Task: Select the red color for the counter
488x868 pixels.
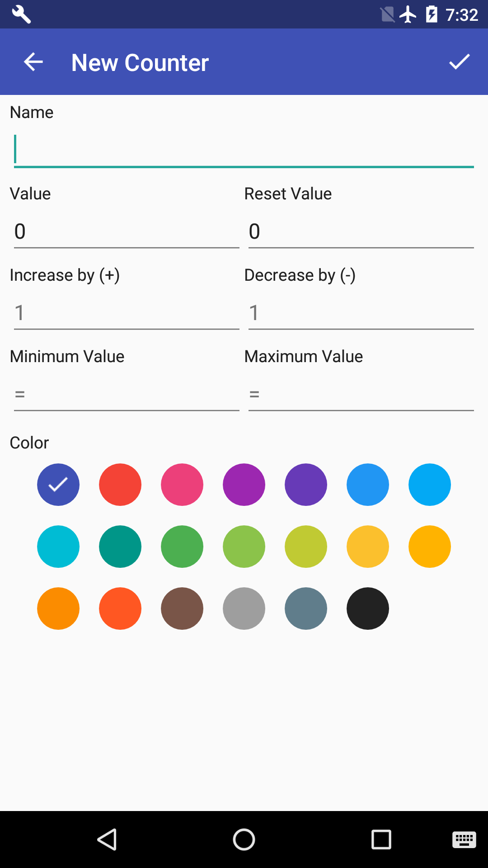Action: click(120, 484)
